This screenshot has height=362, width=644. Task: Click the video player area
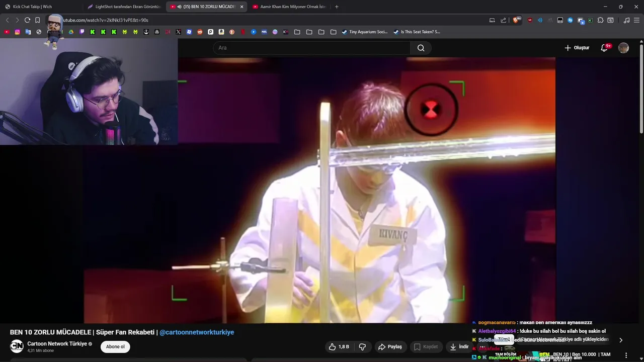(x=319, y=190)
